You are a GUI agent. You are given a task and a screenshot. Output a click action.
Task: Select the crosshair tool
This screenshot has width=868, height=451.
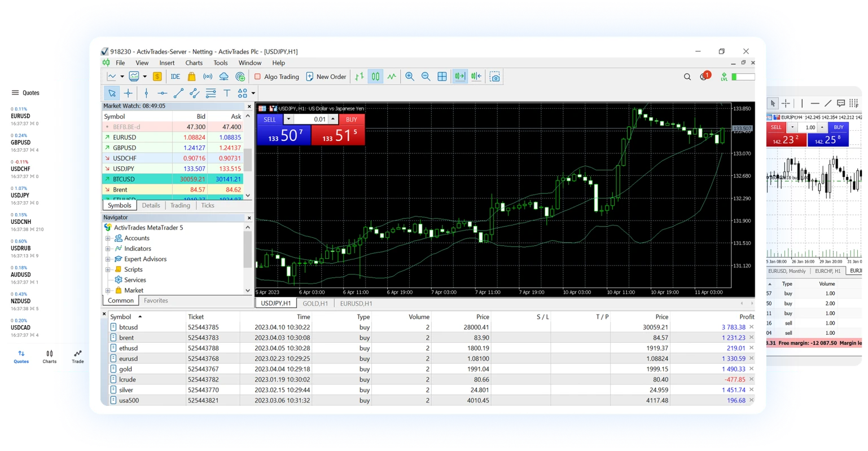[x=128, y=93]
